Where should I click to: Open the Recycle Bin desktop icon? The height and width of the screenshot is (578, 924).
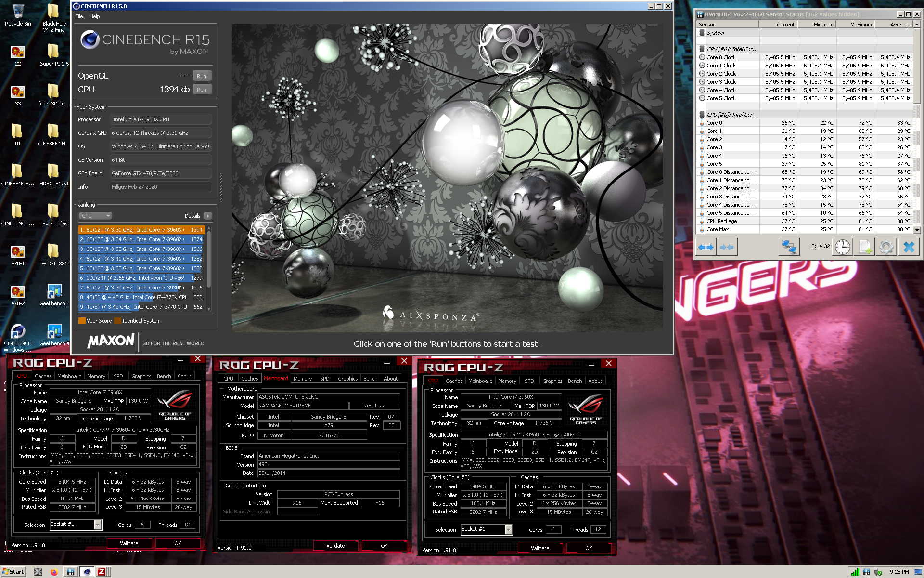pyautogui.click(x=18, y=14)
